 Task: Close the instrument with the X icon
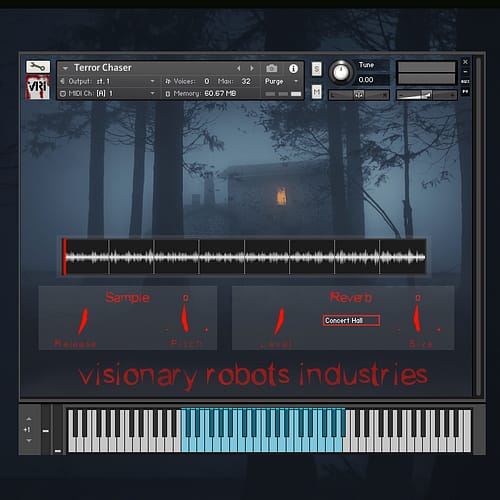coord(465,62)
